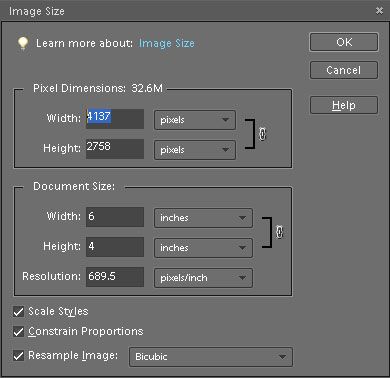
Task: Toggle the Scale Styles checkbox
Action: (x=19, y=312)
